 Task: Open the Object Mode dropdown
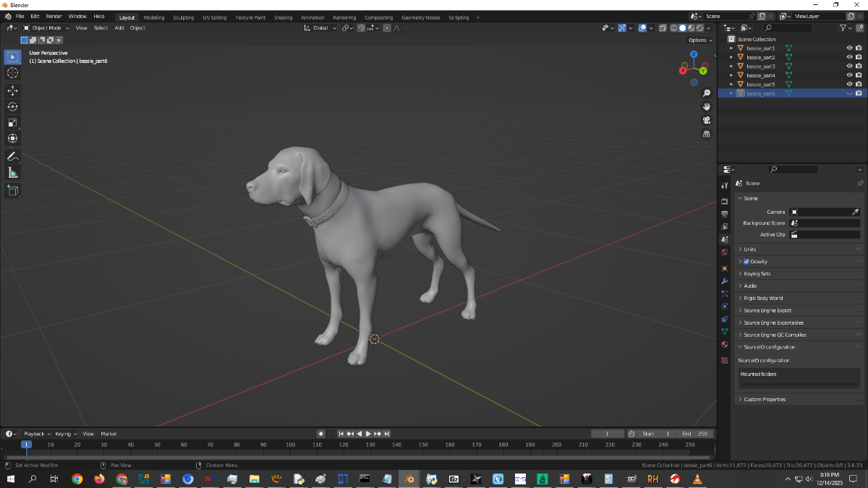46,28
